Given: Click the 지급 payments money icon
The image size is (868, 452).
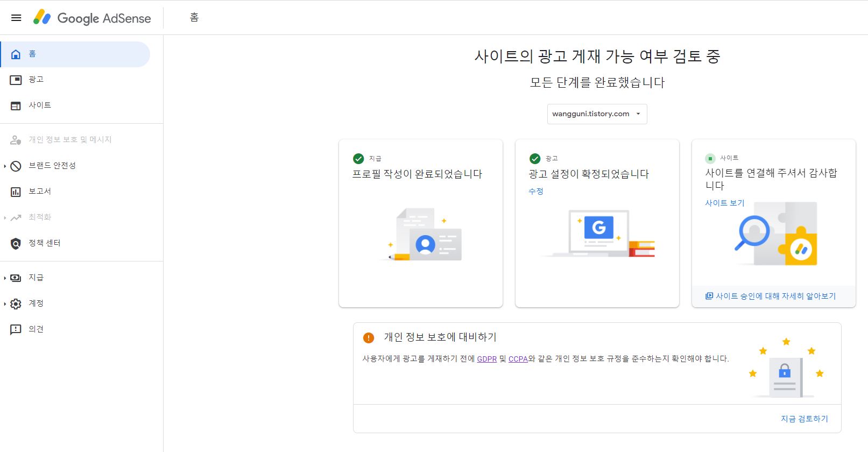Looking at the screenshot, I should click(x=16, y=278).
